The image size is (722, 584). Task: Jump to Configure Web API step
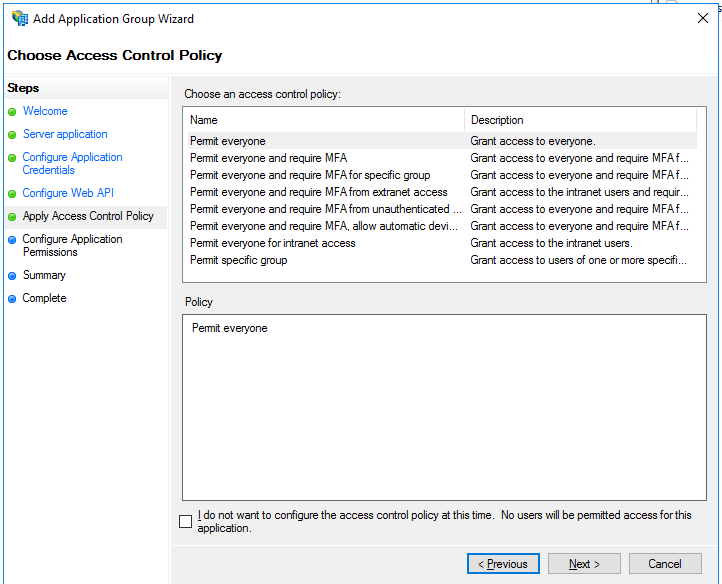click(x=68, y=193)
